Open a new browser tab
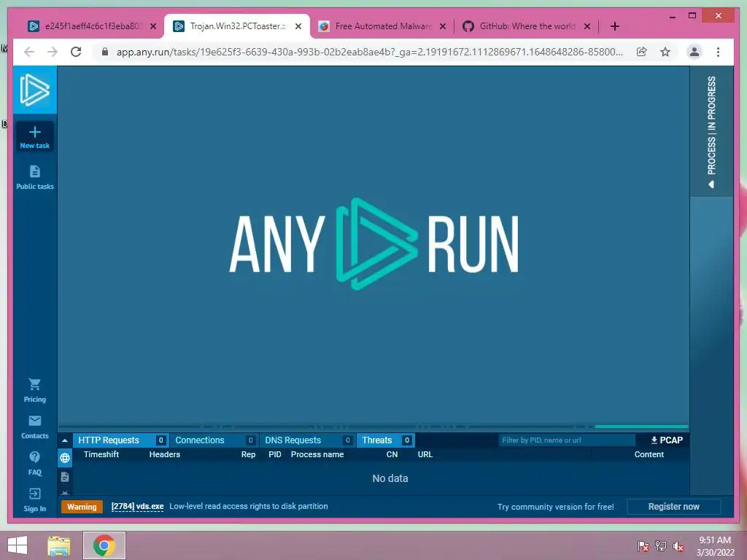 pos(614,26)
